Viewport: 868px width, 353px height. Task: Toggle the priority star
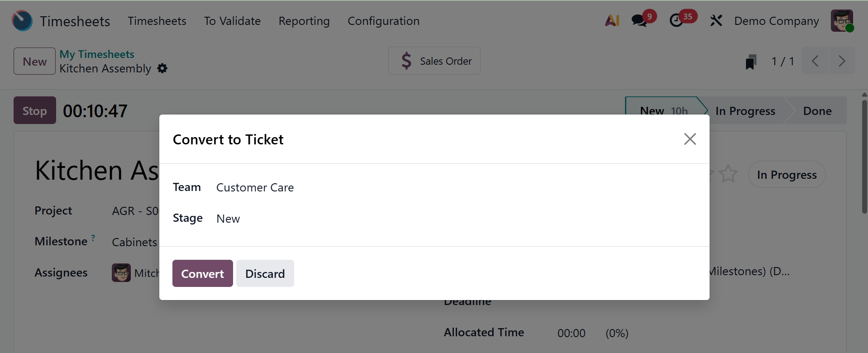point(728,174)
